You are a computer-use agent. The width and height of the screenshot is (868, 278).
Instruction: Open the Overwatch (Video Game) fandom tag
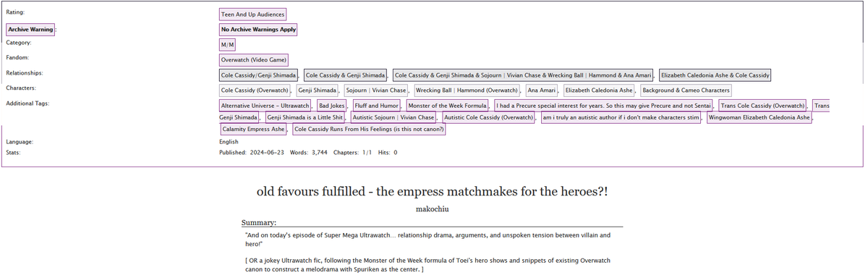(254, 59)
